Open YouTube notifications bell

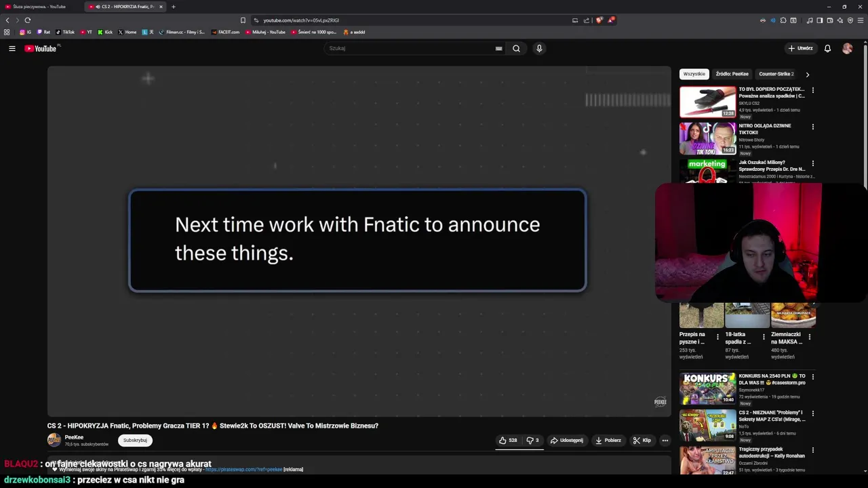827,48
